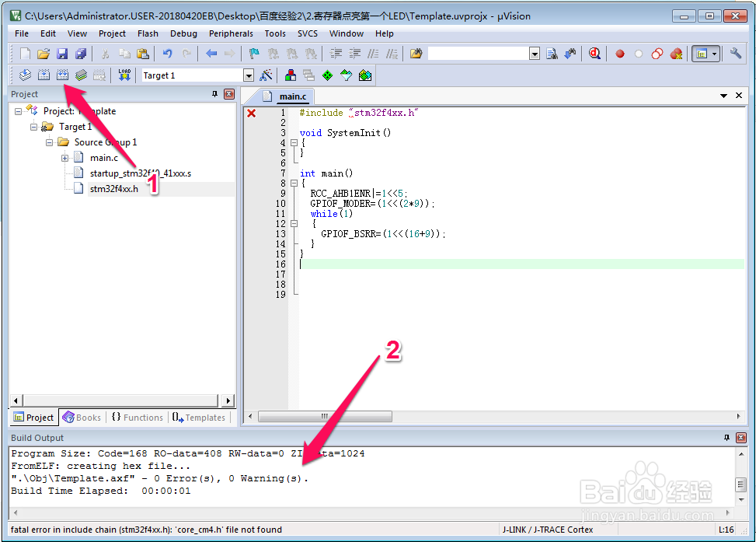Collapse the Project: Template tree node

tap(19, 111)
